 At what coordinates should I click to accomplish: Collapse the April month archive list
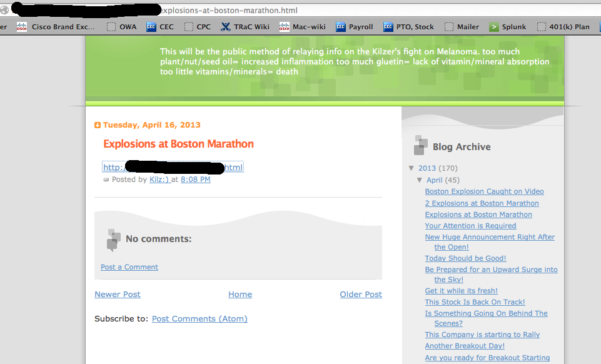pos(420,180)
